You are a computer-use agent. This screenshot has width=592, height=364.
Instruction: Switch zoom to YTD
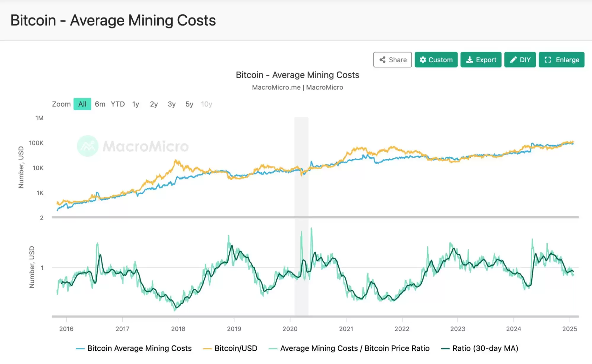point(118,104)
